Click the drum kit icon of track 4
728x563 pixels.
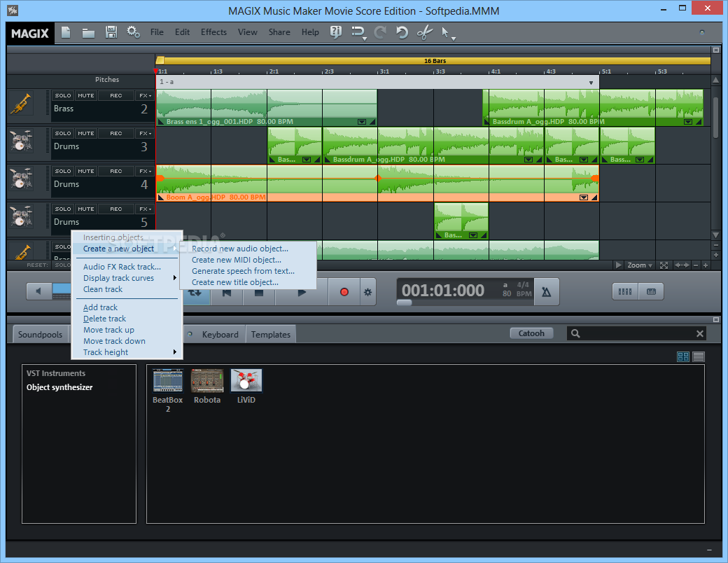(x=21, y=179)
